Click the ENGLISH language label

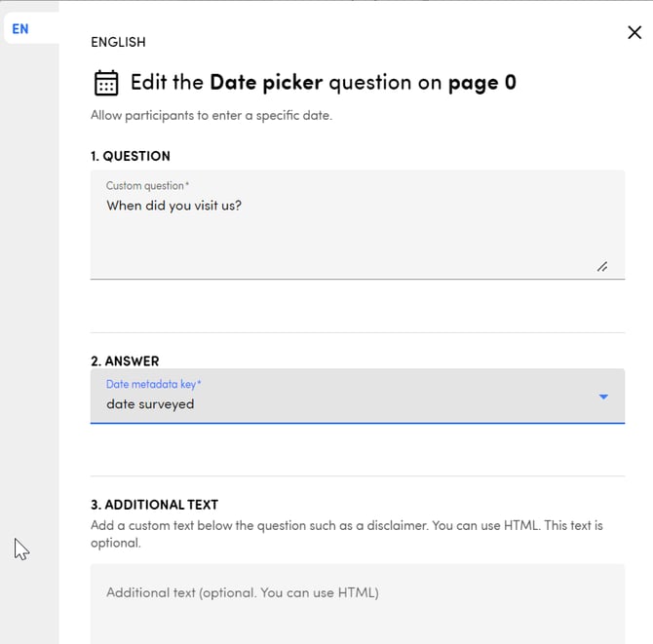118,42
